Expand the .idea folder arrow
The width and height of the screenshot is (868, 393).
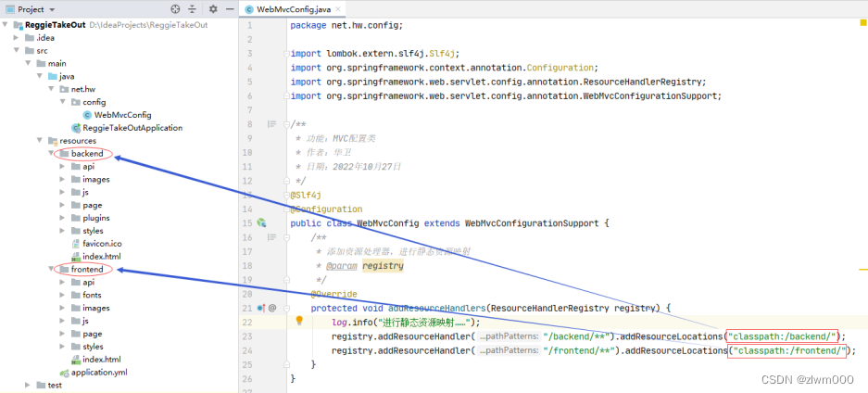[x=17, y=38]
